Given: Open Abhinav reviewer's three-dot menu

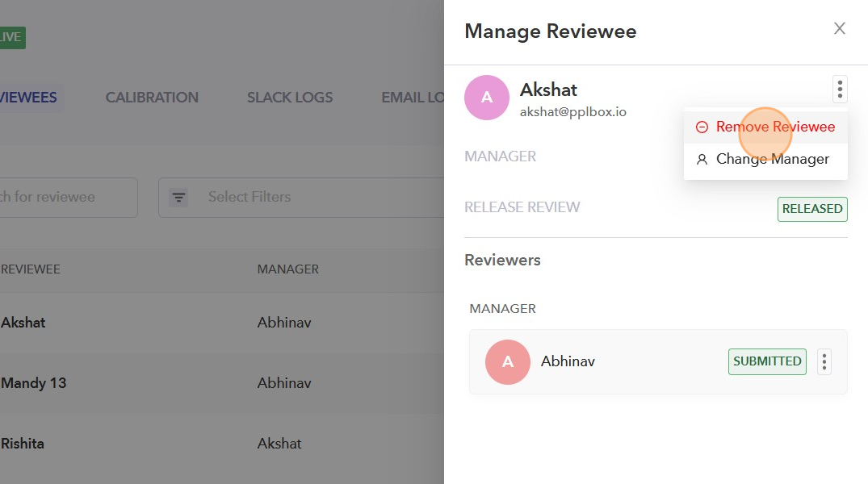Looking at the screenshot, I should [824, 361].
